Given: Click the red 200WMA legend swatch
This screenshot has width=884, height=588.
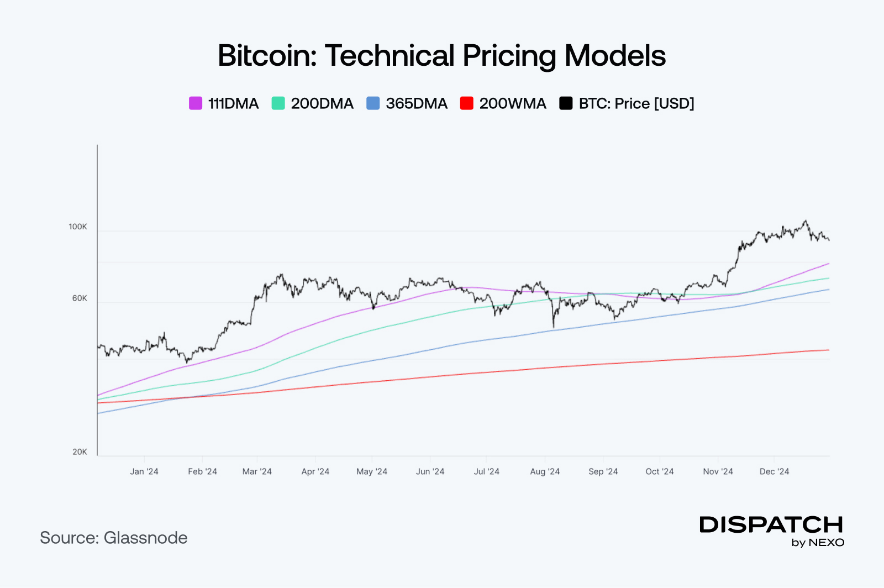Looking at the screenshot, I should click(467, 103).
